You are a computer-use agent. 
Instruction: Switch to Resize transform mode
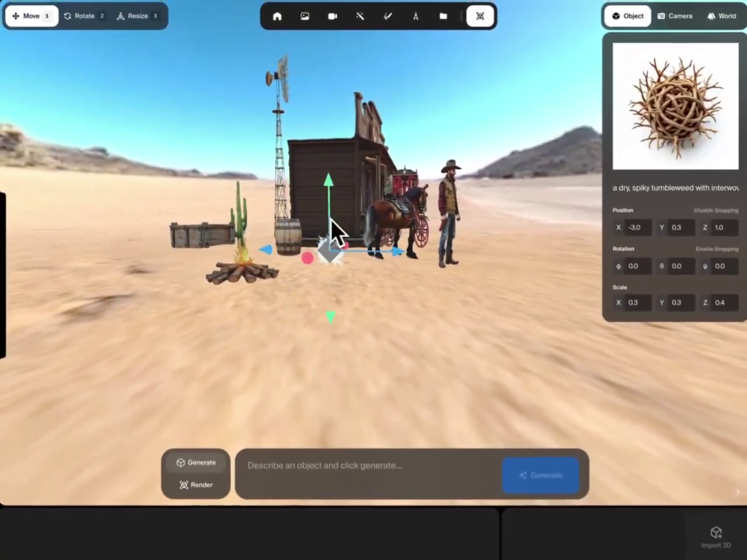pos(137,16)
